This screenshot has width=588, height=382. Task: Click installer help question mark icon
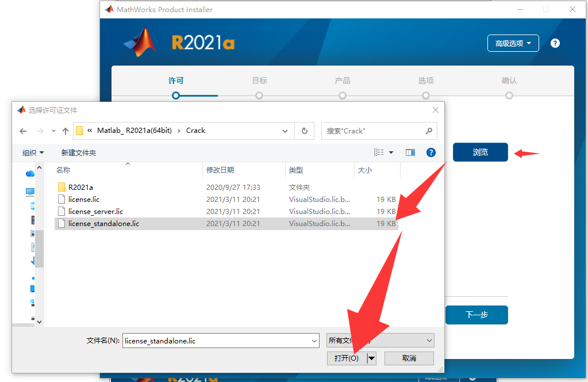tap(555, 44)
